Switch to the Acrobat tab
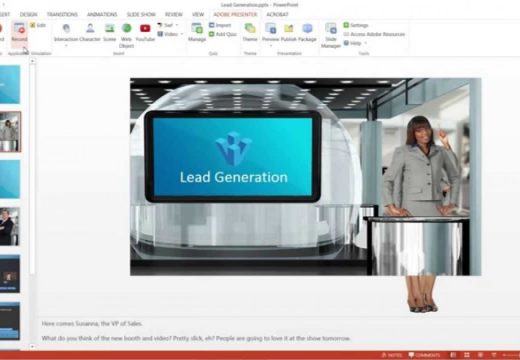 click(277, 14)
